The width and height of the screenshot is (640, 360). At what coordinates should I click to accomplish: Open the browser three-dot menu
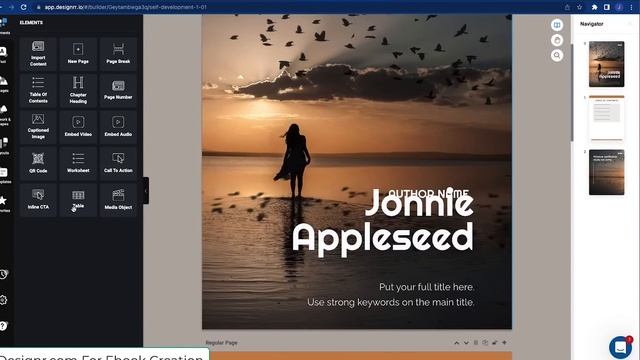631,7
